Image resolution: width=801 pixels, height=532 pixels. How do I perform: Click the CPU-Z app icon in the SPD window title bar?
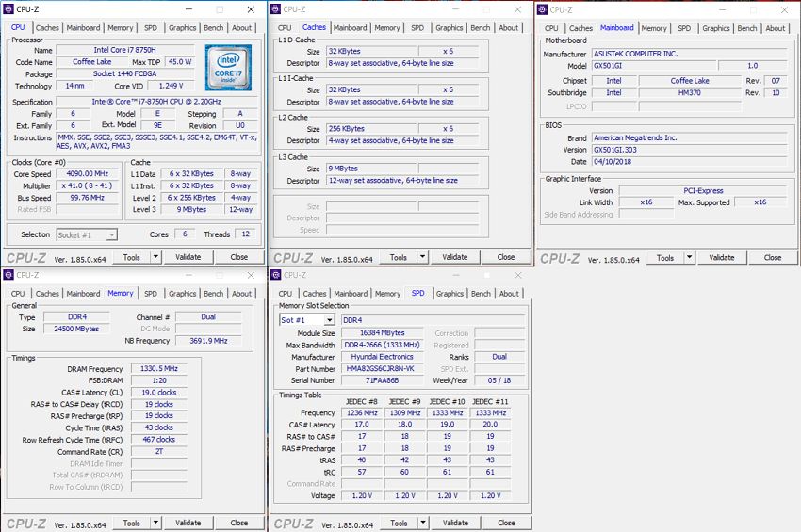pyautogui.click(x=276, y=275)
